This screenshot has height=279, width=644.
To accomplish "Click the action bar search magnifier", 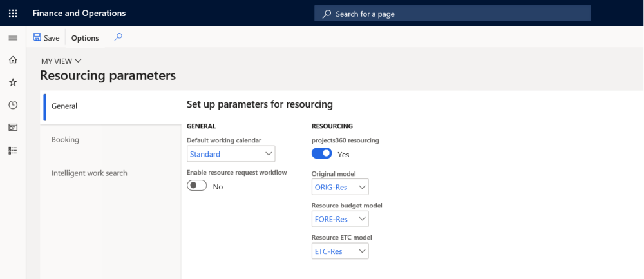I will tap(118, 37).
